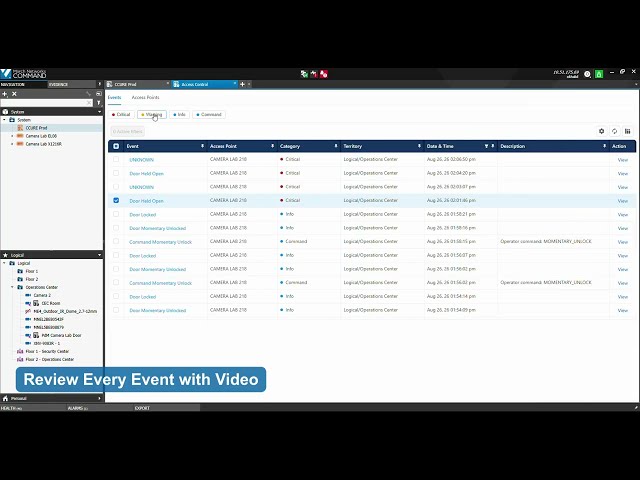Image resolution: width=640 pixels, height=480 pixels.
Task: Pin the Category column header
Action: coord(336,146)
